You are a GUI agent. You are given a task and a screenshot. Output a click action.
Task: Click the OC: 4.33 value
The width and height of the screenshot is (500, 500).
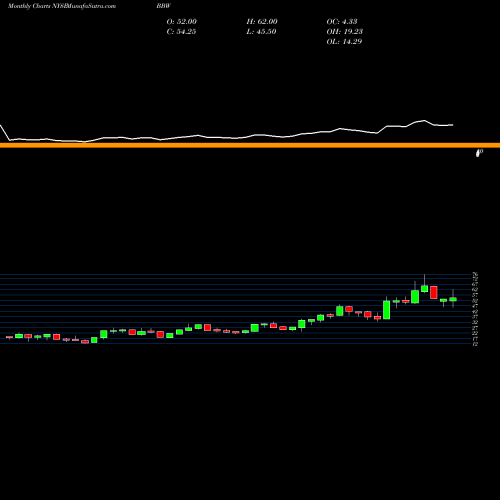(342, 21)
